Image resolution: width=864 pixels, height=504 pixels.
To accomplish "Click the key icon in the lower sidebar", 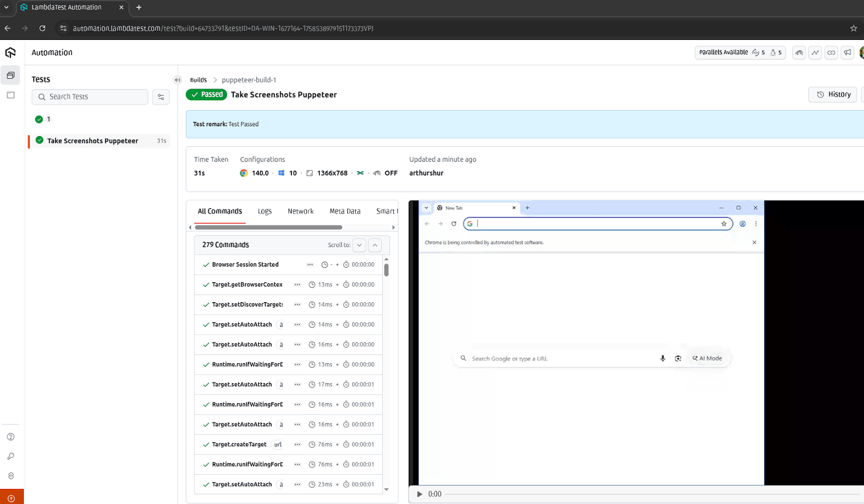I will coord(10,455).
